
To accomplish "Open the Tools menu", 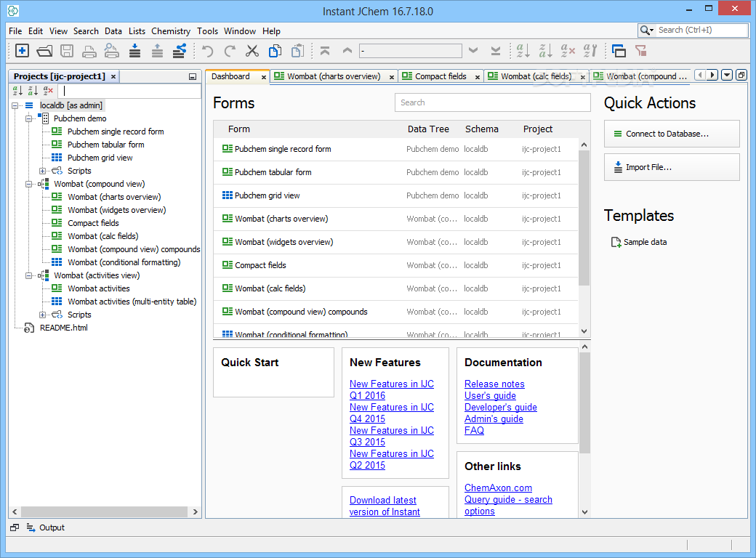I will point(207,31).
